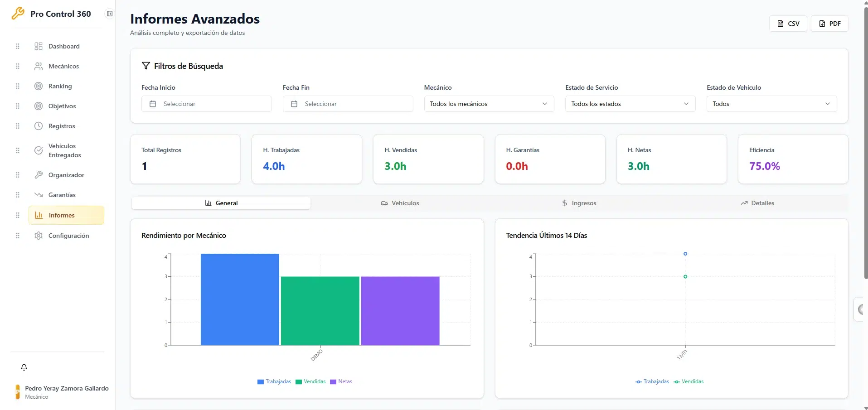Image resolution: width=868 pixels, height=410 pixels.
Task: Open Estado de Servicio dropdown
Action: tap(630, 104)
